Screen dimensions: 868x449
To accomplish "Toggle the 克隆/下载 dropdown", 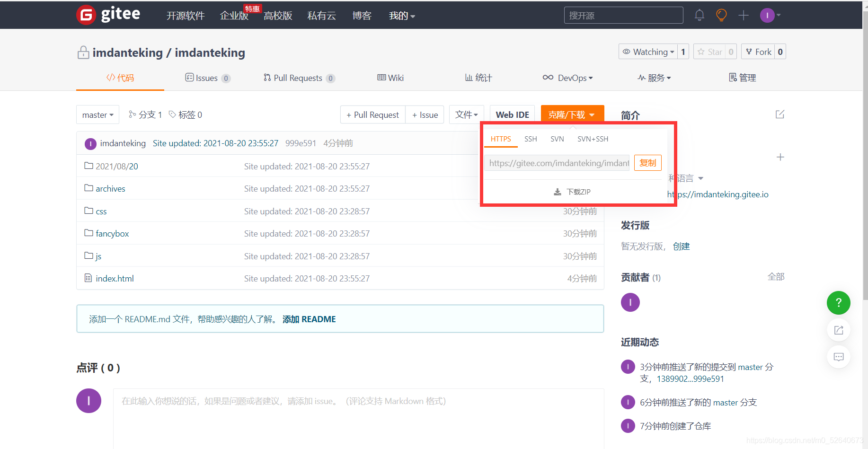I will [572, 114].
